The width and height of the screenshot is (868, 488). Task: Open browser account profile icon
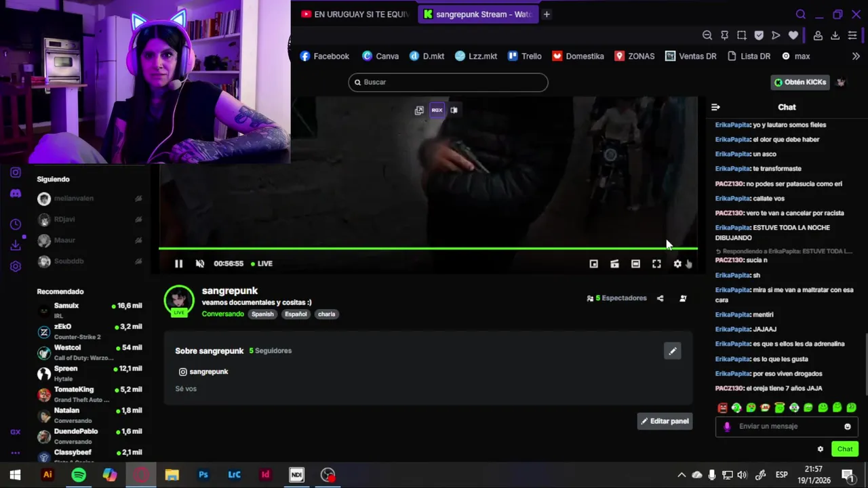click(818, 35)
